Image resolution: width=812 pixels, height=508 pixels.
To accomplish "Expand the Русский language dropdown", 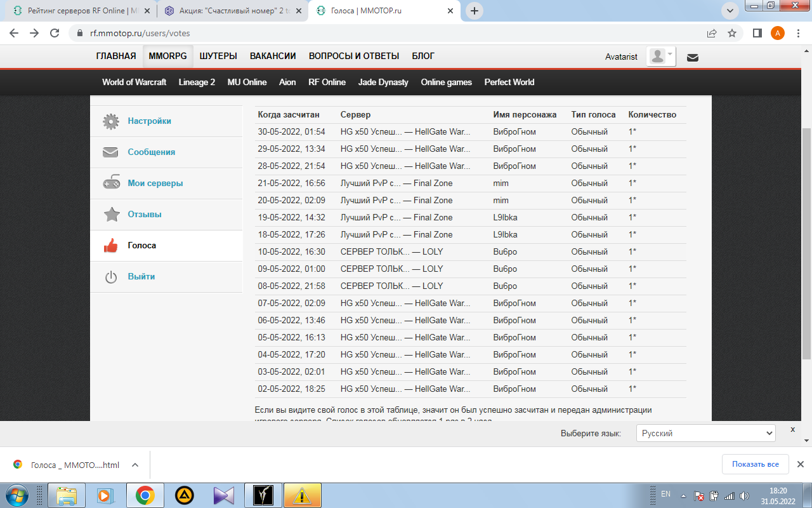I will point(705,433).
